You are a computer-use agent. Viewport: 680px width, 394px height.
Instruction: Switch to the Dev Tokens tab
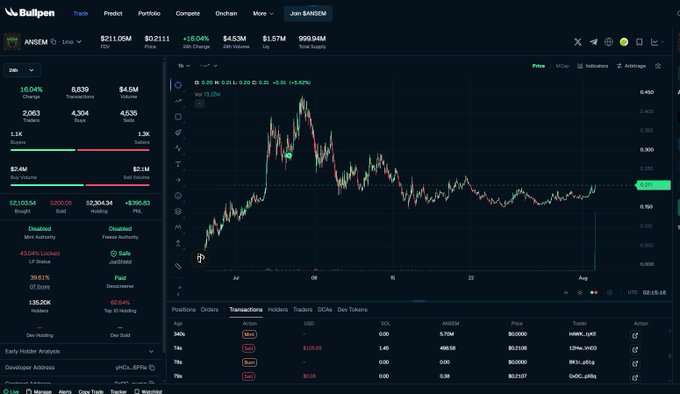[352, 309]
